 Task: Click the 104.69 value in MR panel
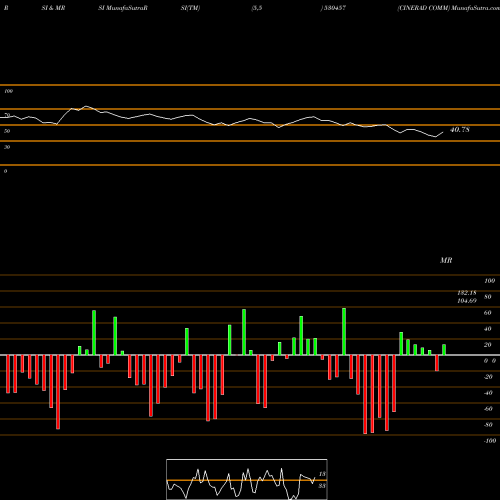[467, 301]
